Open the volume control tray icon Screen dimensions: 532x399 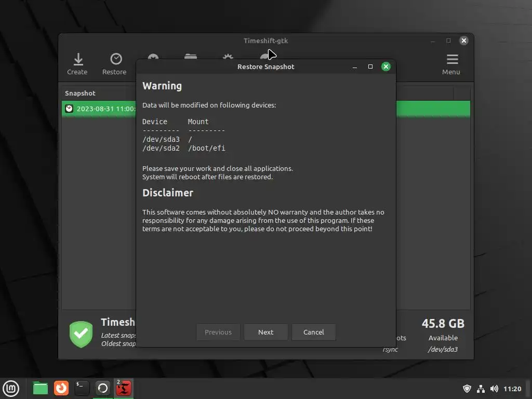point(495,389)
